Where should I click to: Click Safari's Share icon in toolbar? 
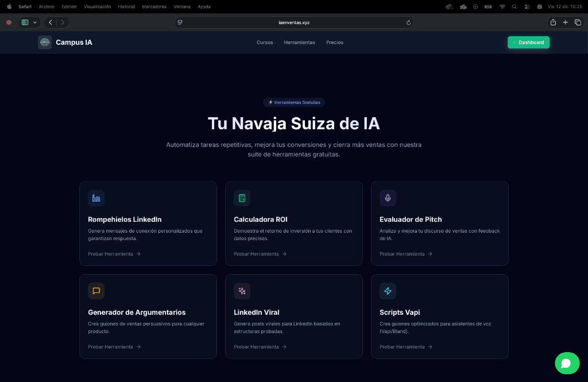point(553,22)
